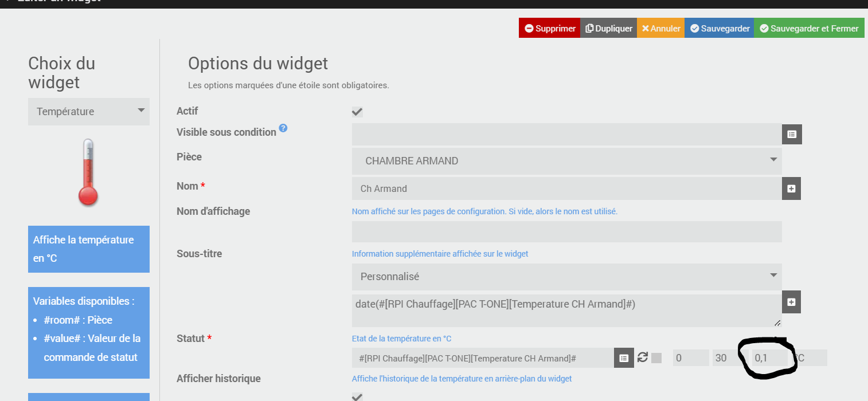Viewport: 868px width, 401px height.
Task: Click the 'Options du widget' heading
Action: point(258,64)
